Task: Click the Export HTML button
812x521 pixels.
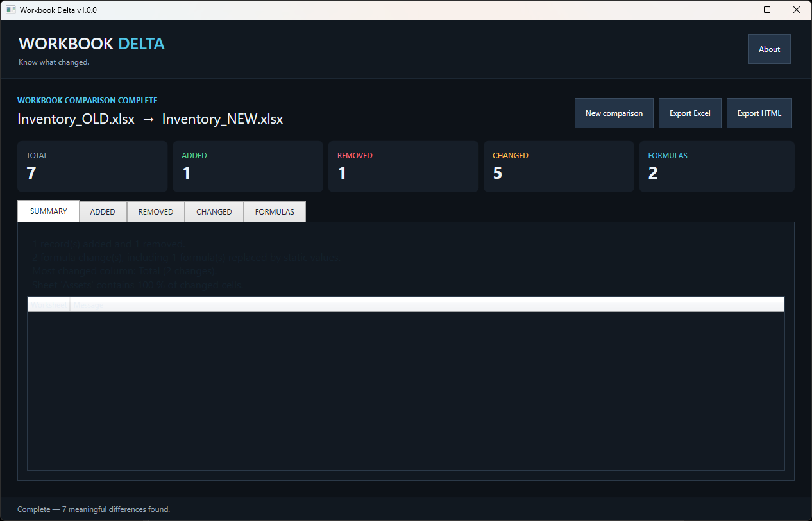Action: tap(759, 113)
